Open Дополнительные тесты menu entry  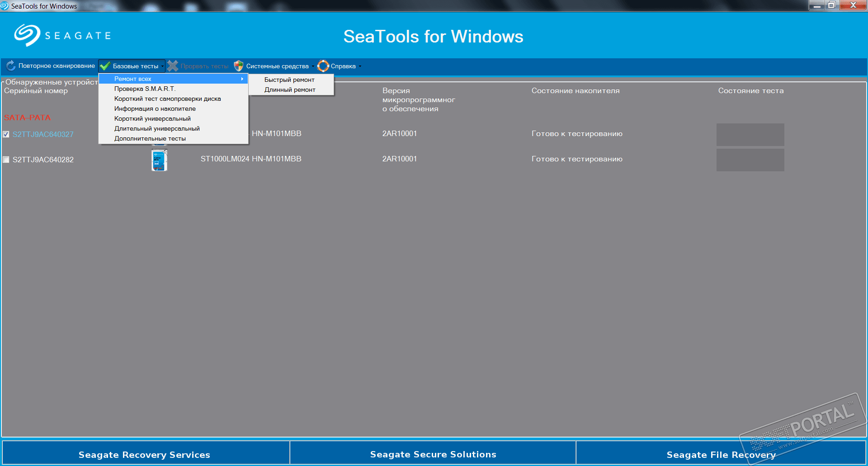pyautogui.click(x=174, y=138)
